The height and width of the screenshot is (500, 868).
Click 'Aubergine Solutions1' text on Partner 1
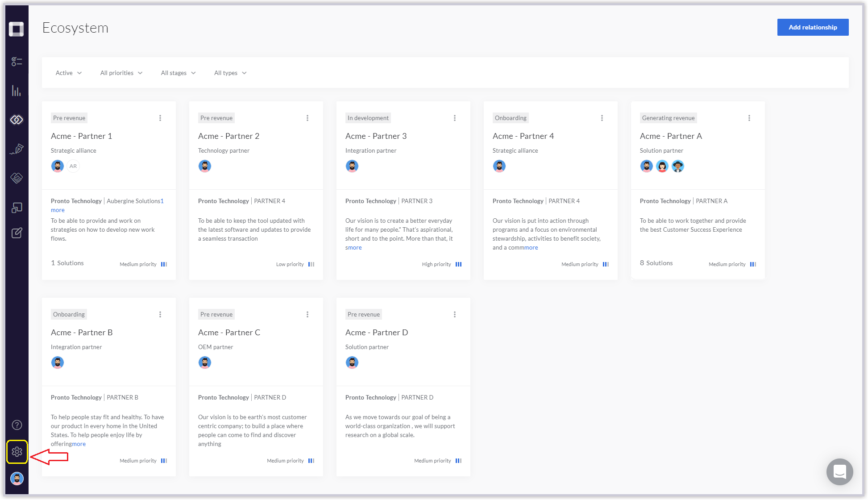pos(135,201)
